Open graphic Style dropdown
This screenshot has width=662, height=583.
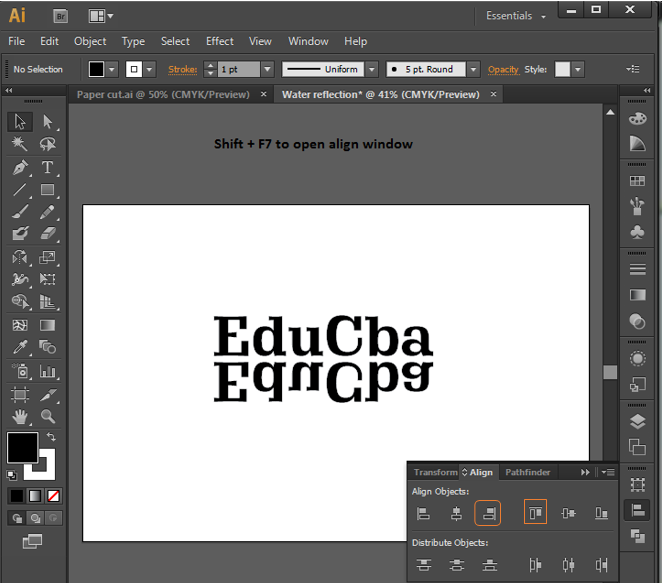click(x=578, y=69)
